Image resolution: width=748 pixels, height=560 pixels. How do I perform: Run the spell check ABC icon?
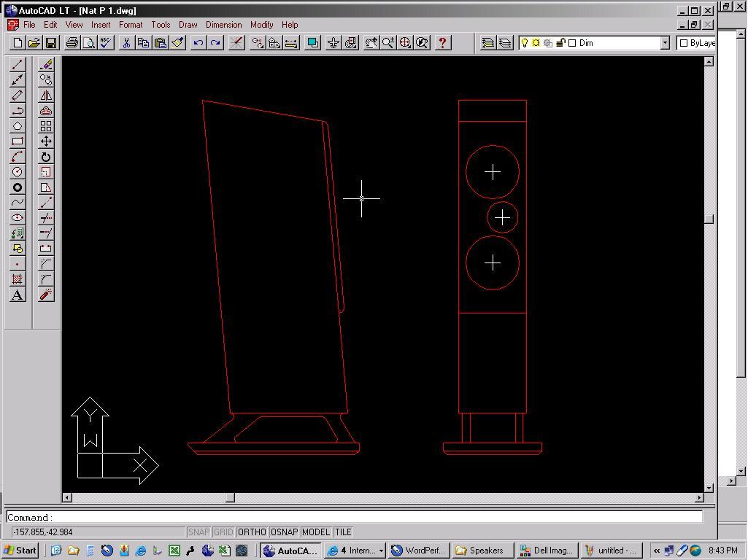(x=105, y=43)
